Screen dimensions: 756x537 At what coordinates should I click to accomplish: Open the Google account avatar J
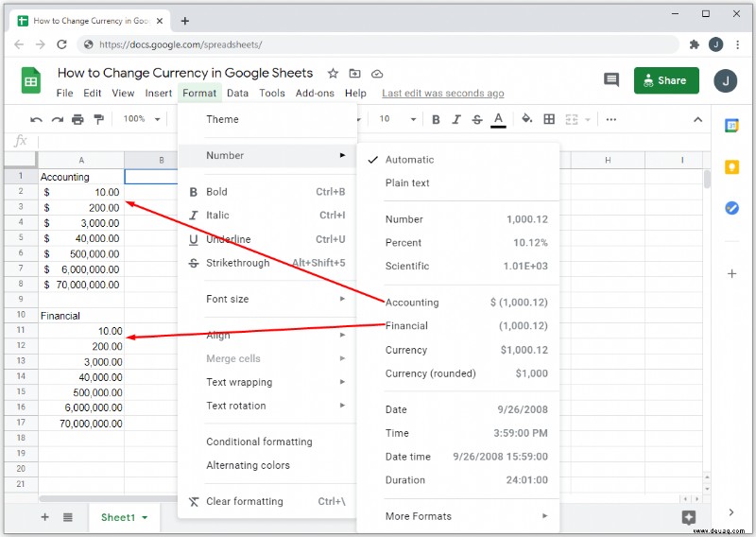point(725,81)
